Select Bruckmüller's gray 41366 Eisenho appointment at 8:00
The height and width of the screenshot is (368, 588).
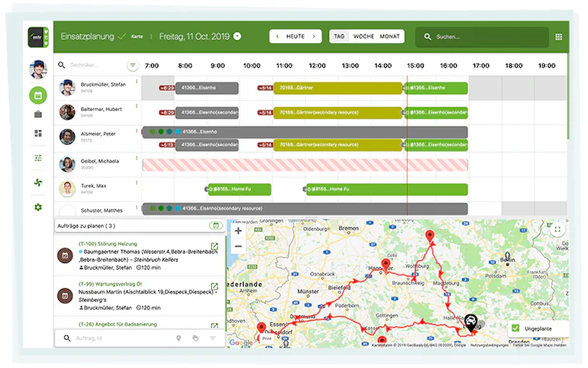pyautogui.click(x=207, y=88)
